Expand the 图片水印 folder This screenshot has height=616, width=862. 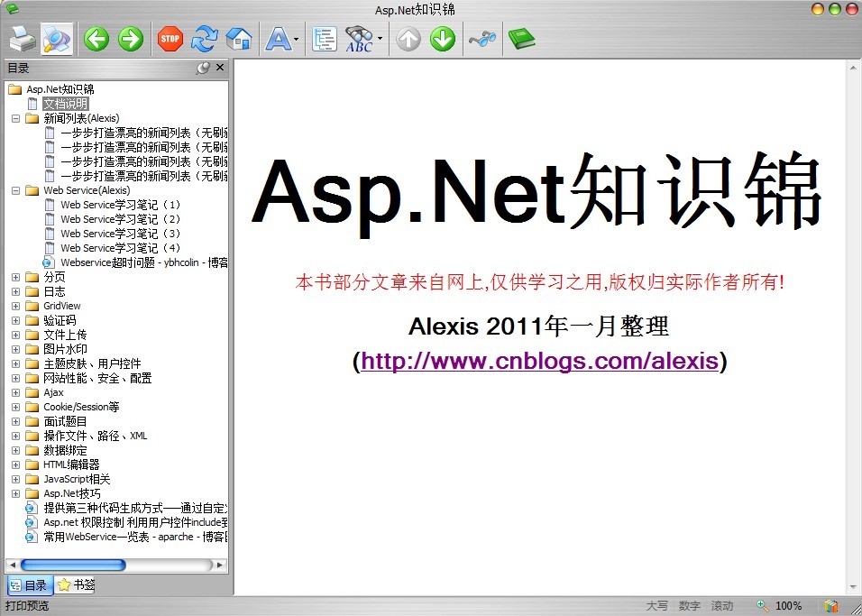coord(16,349)
